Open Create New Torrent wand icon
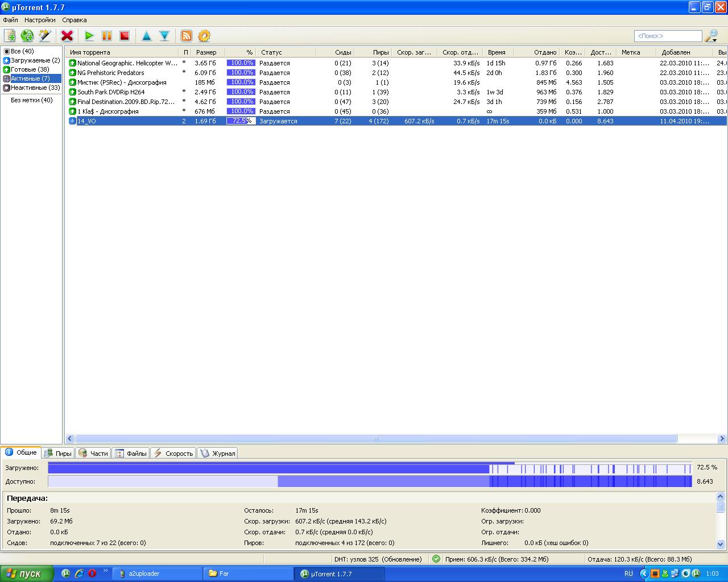Screen dimensions: 728x582 [x=44, y=36]
